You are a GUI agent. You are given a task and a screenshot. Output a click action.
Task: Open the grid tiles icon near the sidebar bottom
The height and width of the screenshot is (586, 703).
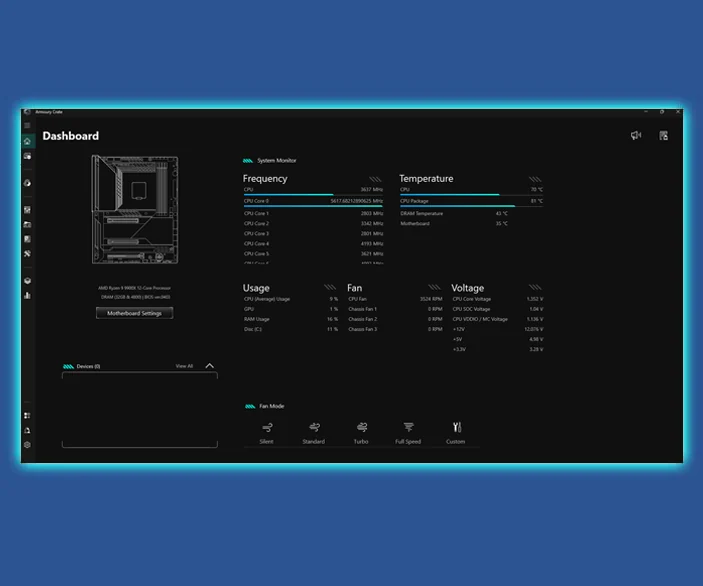coord(27,416)
